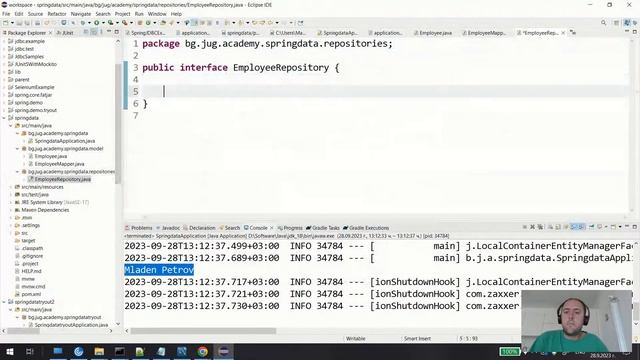The image size is (640, 360).
Task: Collapse bg.jug.academy.springdata.model package
Action: [x=18, y=149]
